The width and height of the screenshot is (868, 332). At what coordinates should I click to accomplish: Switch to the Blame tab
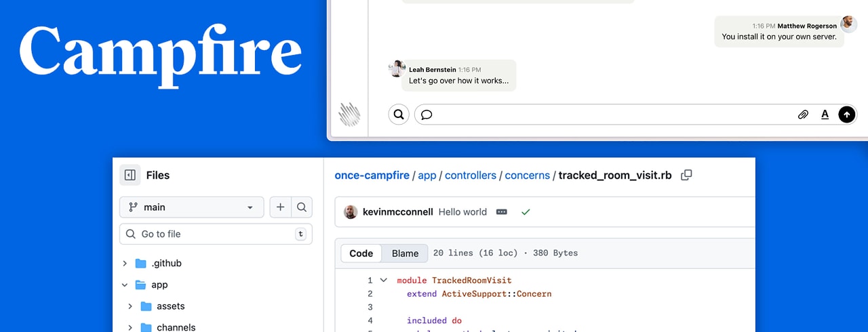(405, 253)
